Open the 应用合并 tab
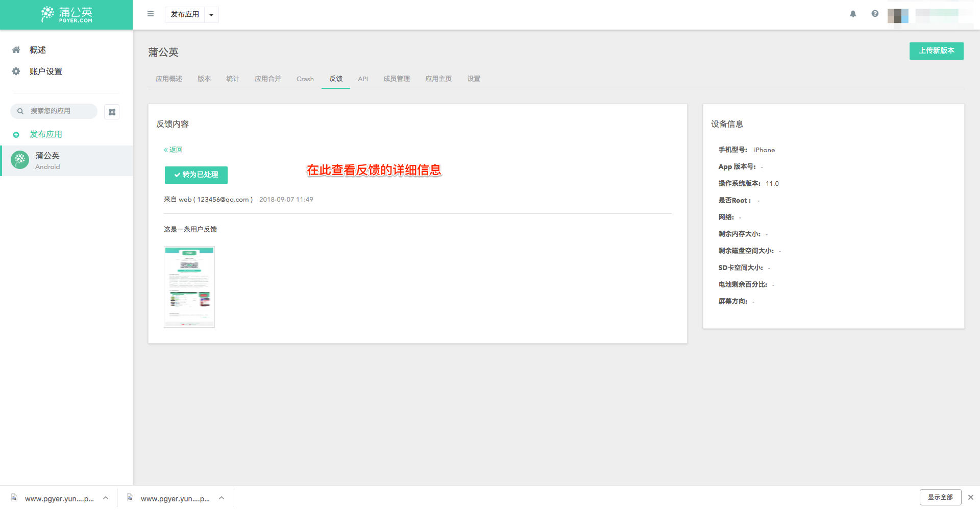The width and height of the screenshot is (980, 510). (268, 79)
